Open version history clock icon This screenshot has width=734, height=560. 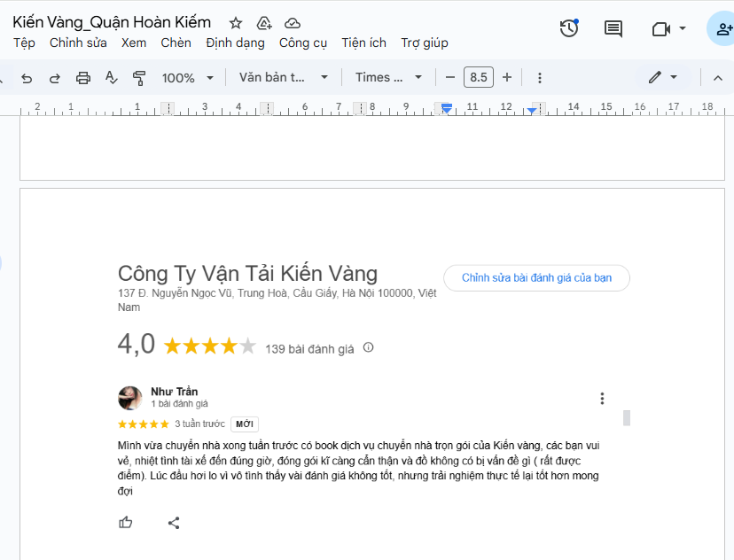tap(569, 28)
